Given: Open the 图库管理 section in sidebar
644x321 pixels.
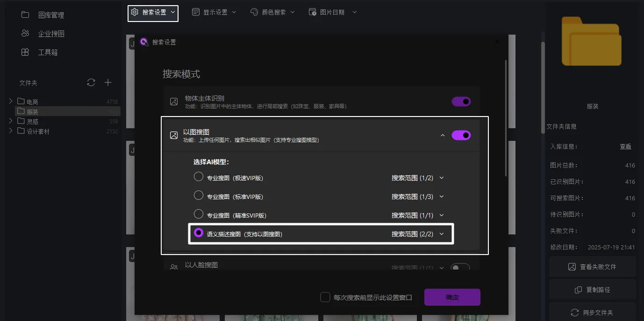Looking at the screenshot, I should pos(51,15).
